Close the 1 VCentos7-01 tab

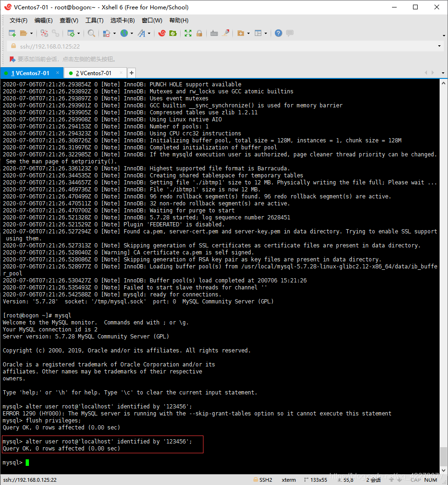tap(57, 73)
